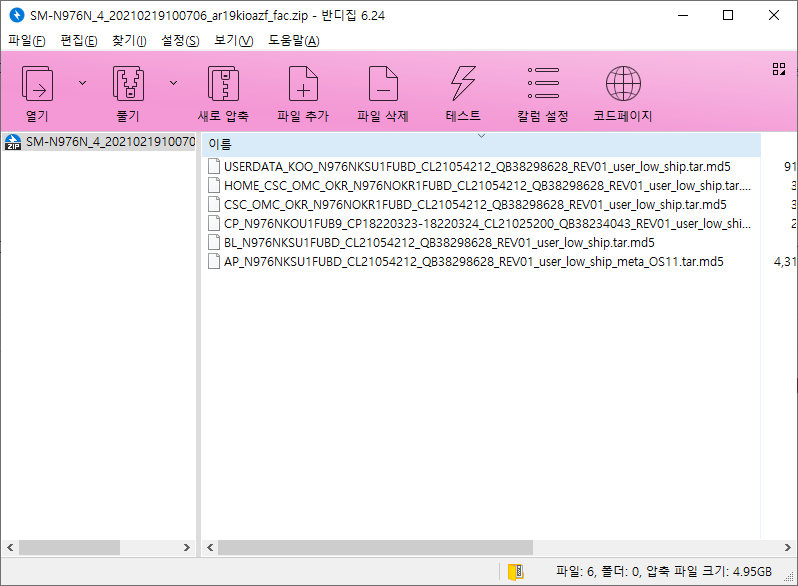Click the file icon of the USERDATA_KOO row

[214, 166]
